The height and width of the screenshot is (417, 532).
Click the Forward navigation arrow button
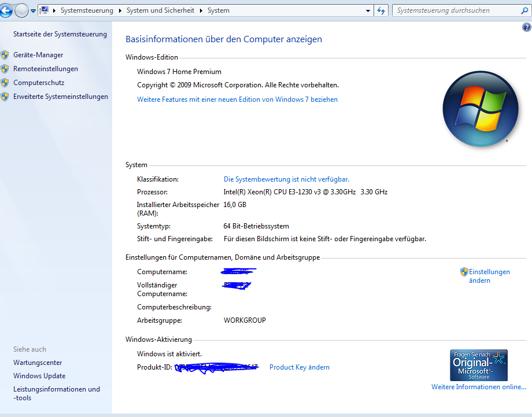(22, 10)
